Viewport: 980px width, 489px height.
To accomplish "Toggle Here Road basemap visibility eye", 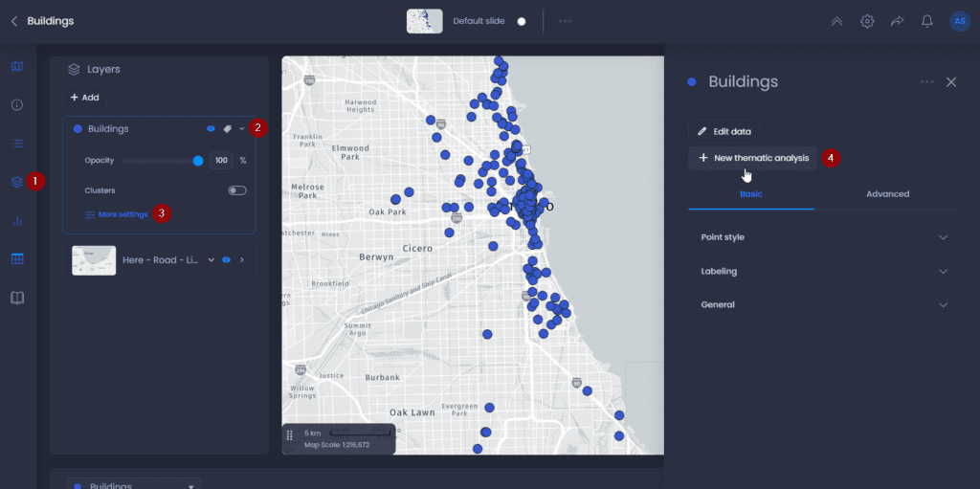I will (x=226, y=259).
